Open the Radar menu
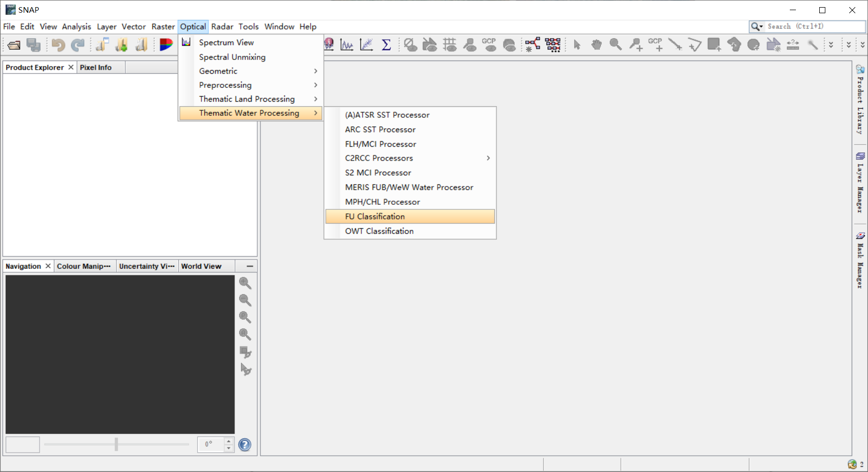Viewport: 868px width, 472px height. [x=222, y=26]
